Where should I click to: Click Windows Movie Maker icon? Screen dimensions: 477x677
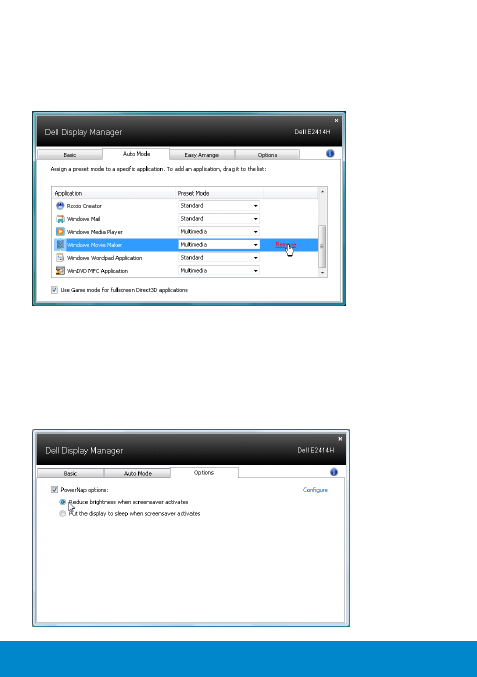[x=60, y=245]
